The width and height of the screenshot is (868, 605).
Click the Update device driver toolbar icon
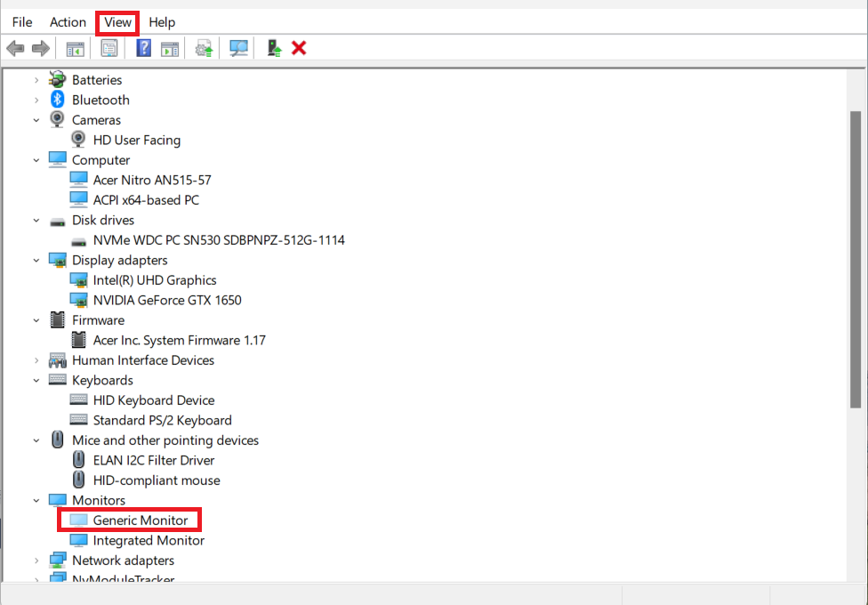click(205, 48)
